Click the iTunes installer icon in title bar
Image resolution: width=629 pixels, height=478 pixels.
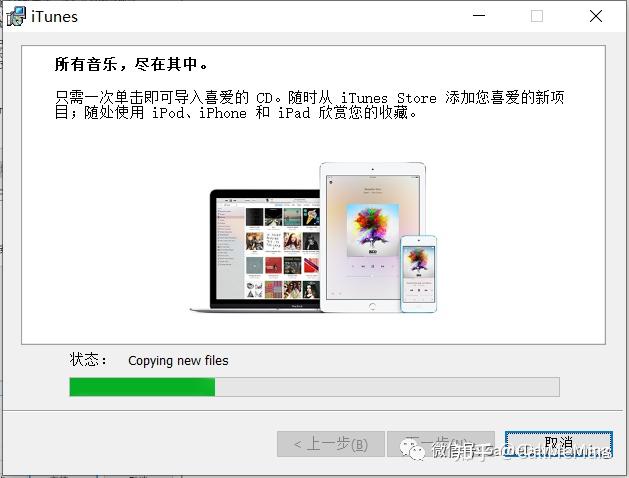coord(16,16)
